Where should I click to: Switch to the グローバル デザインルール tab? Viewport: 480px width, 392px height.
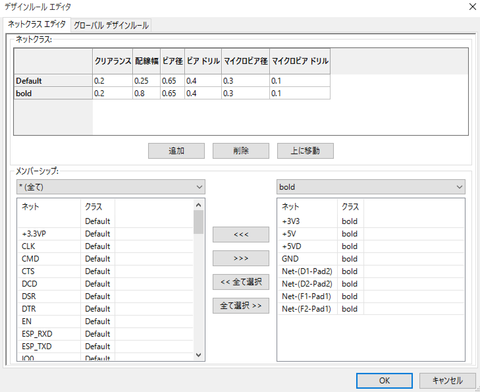(x=111, y=25)
